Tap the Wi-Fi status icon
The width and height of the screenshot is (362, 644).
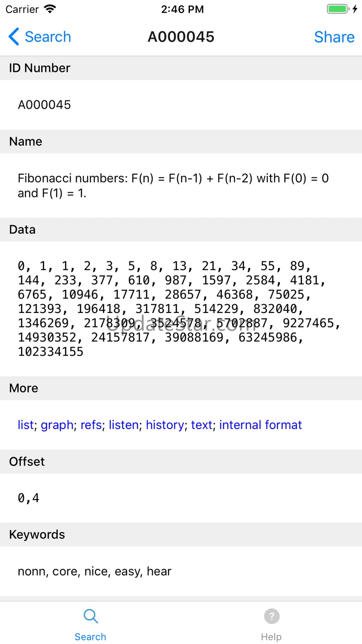coord(50,9)
